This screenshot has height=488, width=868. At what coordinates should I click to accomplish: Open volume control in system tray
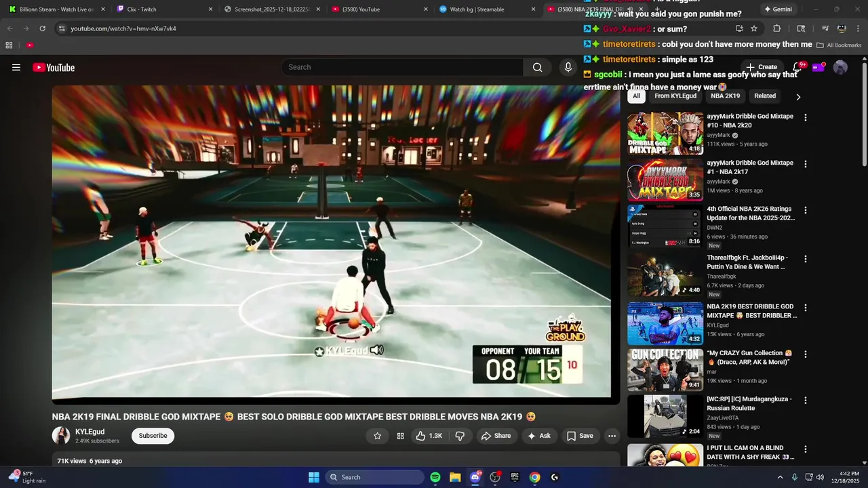pyautogui.click(x=819, y=477)
